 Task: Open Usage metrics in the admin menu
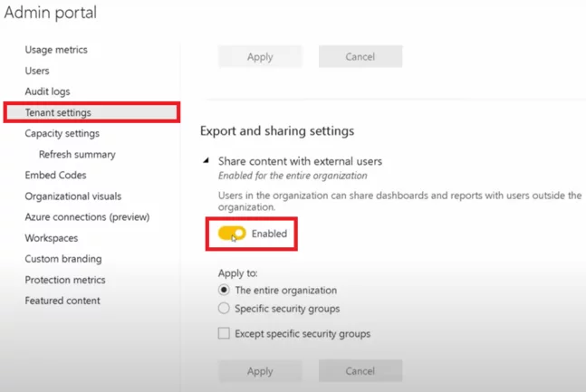(x=56, y=50)
